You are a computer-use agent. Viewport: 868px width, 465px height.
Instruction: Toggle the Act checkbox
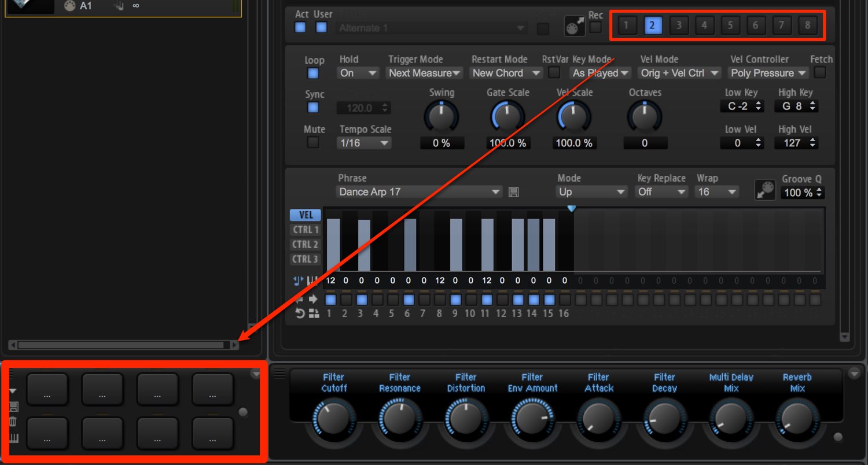[x=300, y=27]
